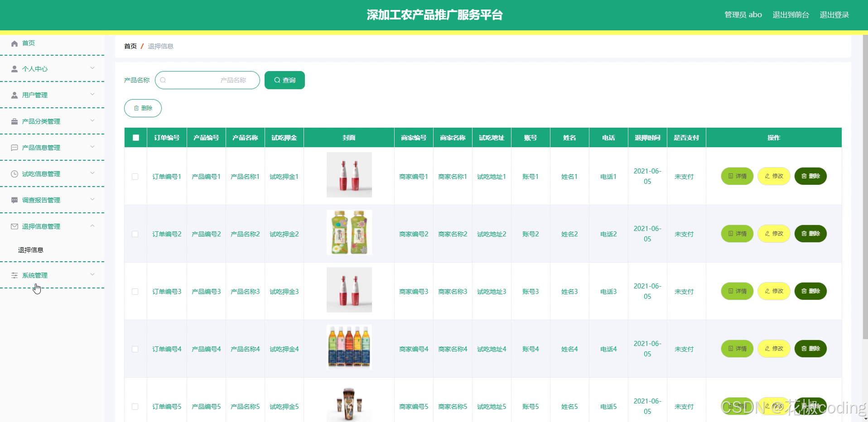The width and height of the screenshot is (868, 422).
Task: Open the 退押信息 menu item
Action: click(x=30, y=249)
